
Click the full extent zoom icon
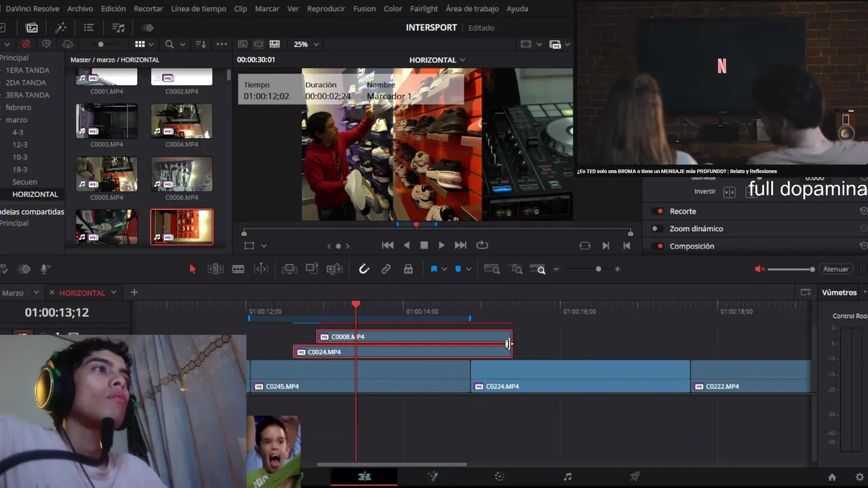pyautogui.click(x=492, y=269)
